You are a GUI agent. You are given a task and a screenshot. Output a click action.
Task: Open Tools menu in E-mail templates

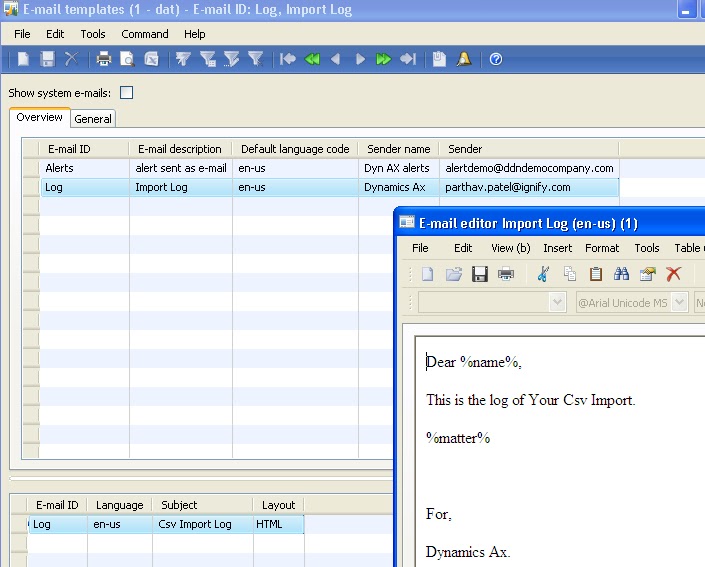(x=93, y=34)
